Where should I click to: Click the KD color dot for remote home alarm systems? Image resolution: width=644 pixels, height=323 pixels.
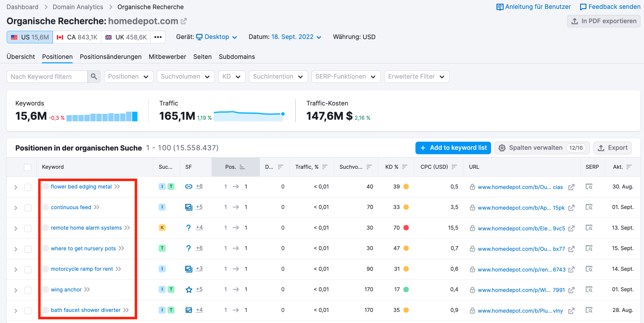click(x=406, y=228)
